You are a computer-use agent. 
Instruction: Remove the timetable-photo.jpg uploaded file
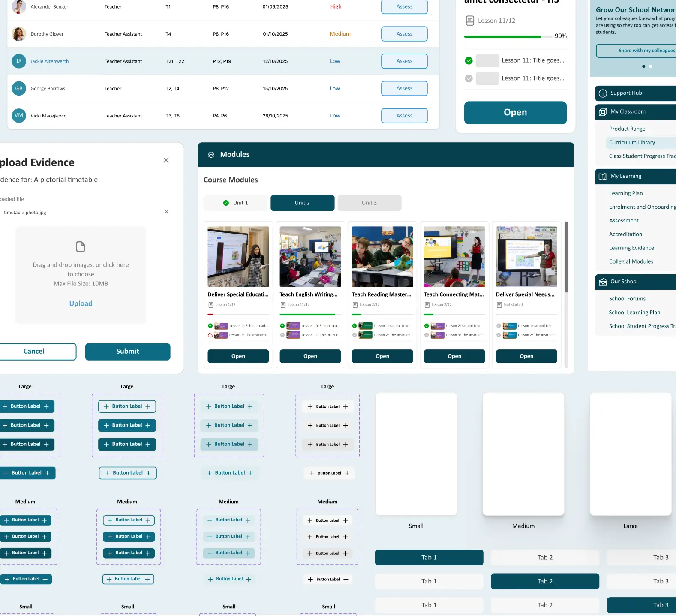coord(167,212)
